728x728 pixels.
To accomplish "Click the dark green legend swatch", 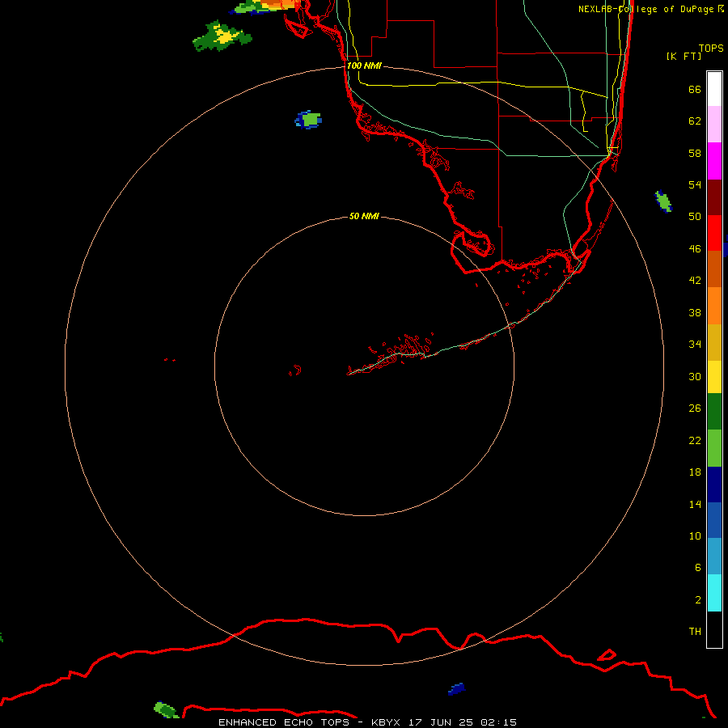I will [714, 412].
